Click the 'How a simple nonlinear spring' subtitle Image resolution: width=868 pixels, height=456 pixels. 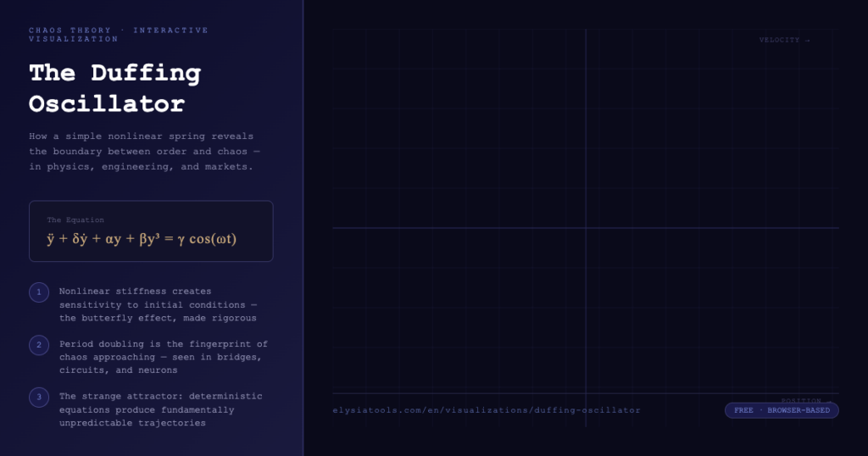pyautogui.click(x=144, y=151)
